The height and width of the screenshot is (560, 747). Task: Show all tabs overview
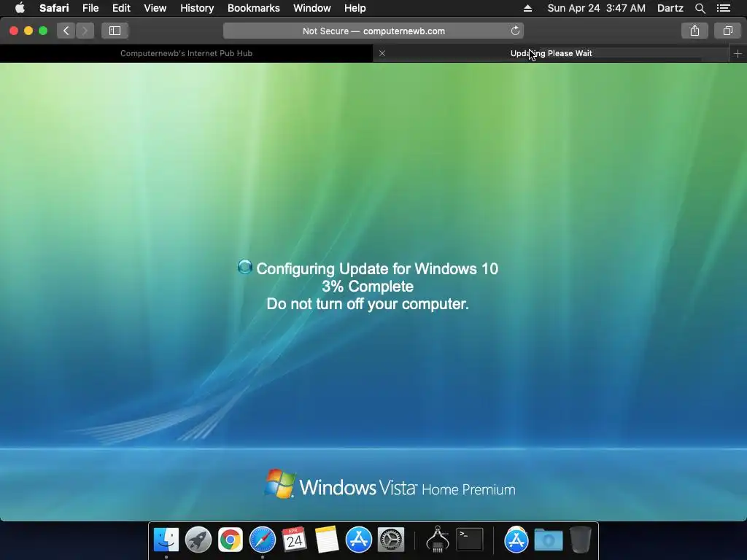click(x=727, y=31)
